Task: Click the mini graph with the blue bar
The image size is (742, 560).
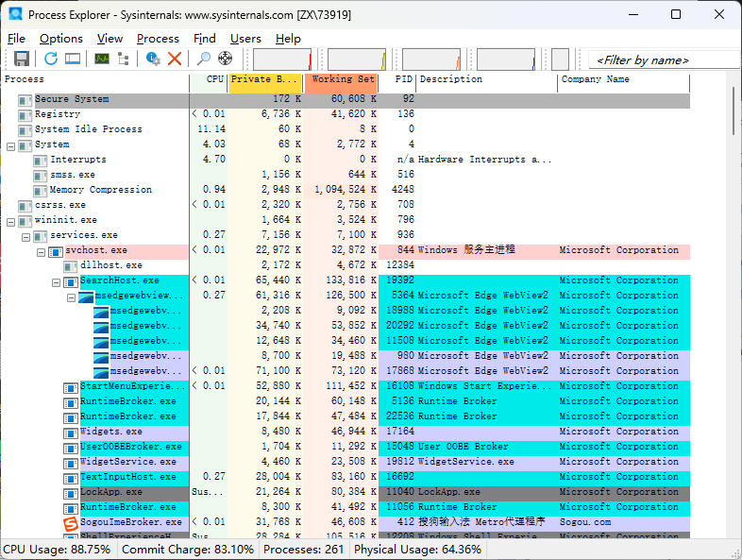Action: [506, 59]
